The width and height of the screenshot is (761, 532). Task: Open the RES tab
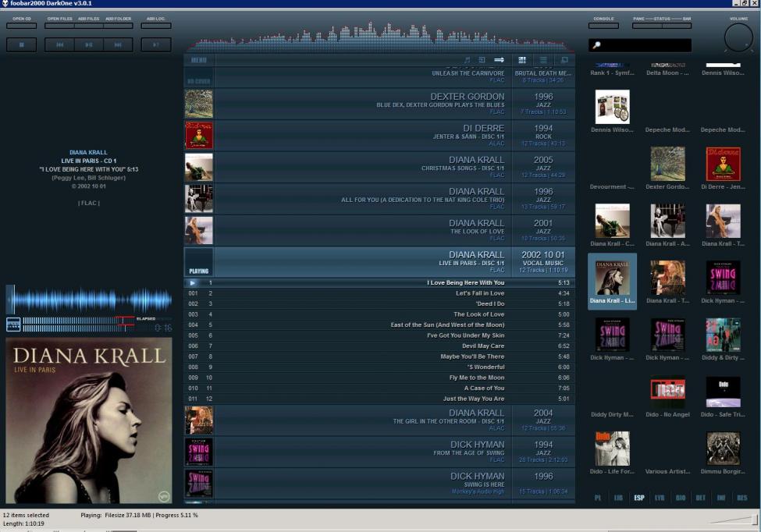click(x=742, y=498)
